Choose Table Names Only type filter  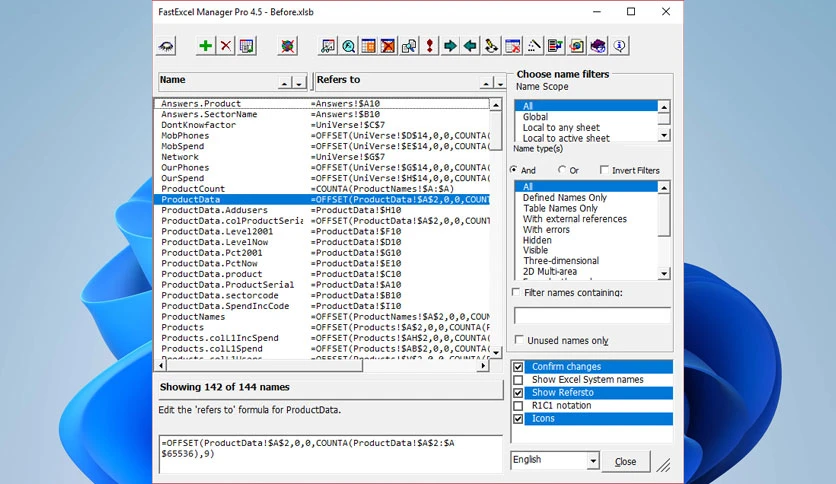560,208
